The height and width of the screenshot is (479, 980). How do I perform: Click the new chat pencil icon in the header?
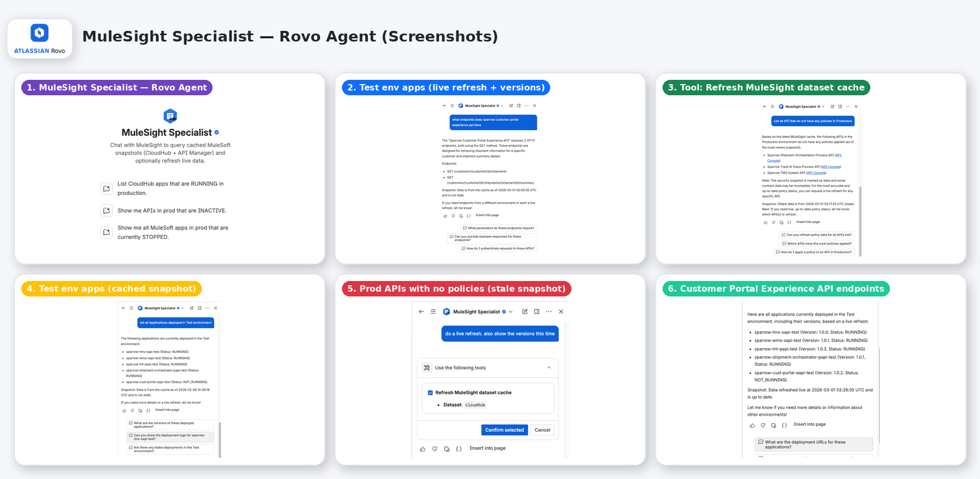coord(525,311)
